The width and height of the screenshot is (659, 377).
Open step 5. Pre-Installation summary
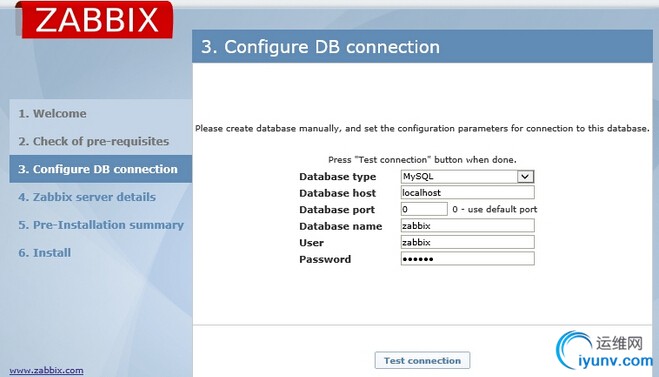pos(101,225)
